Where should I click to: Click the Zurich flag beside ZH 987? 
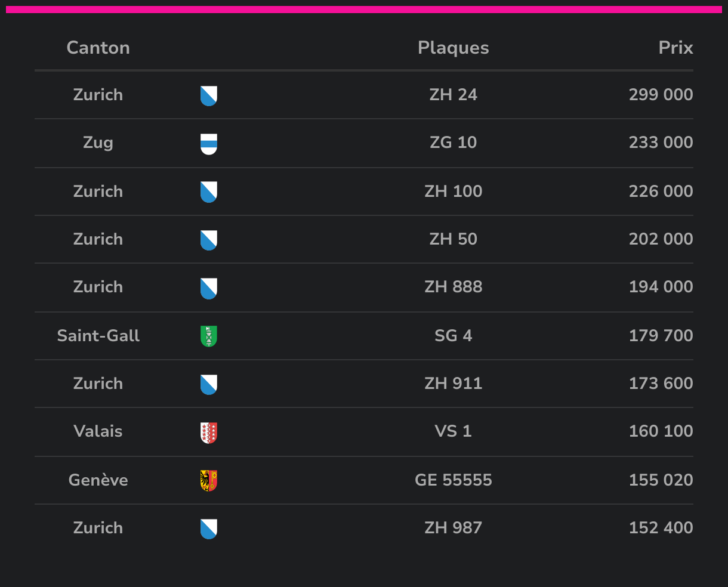tap(209, 529)
